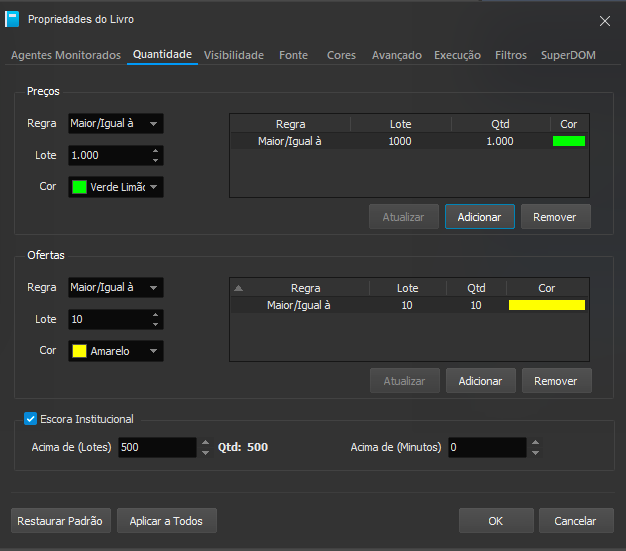Increase the Ofertas Lote with up arrow

156,315
